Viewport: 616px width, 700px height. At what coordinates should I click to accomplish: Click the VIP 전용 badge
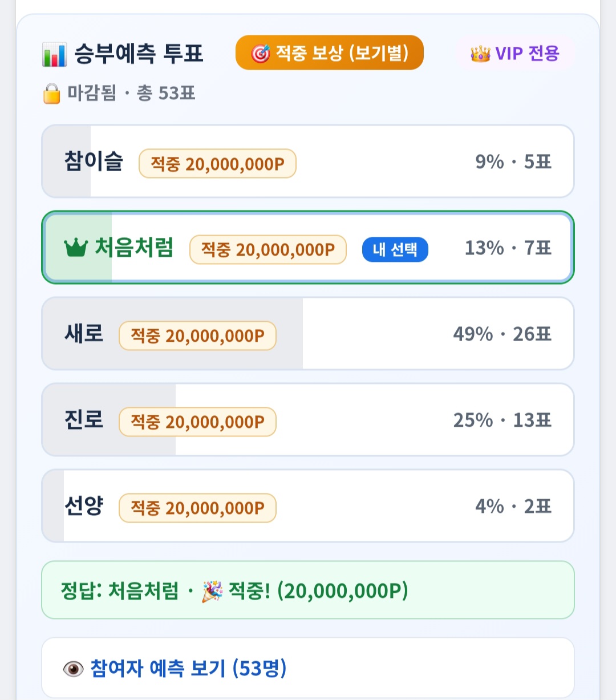516,54
